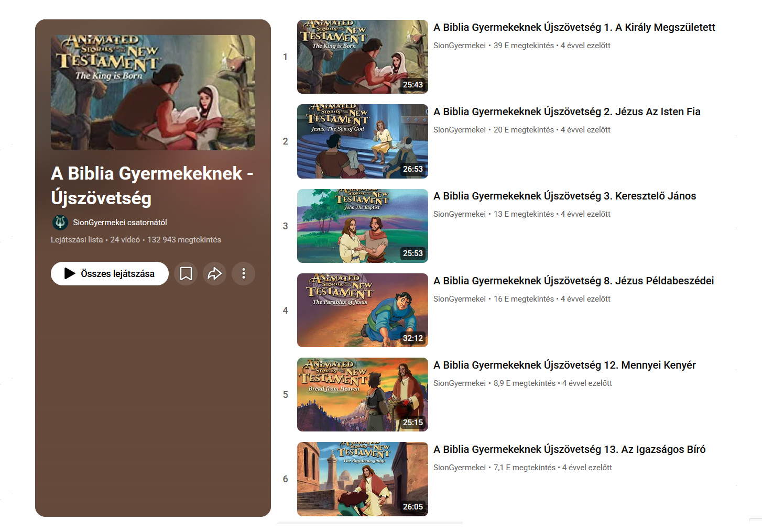
Task: Save playlist with the bookmark icon
Action: click(186, 273)
